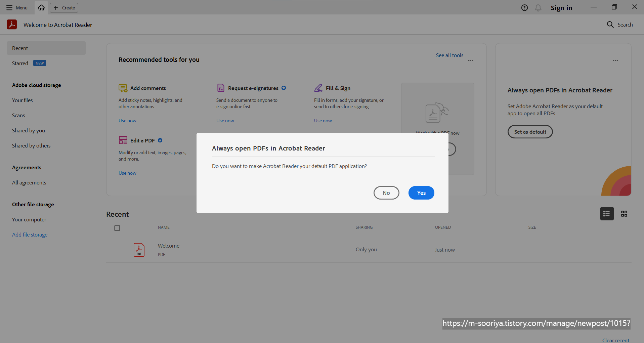This screenshot has width=644, height=343.
Task: Click Sign in
Action: (561, 8)
